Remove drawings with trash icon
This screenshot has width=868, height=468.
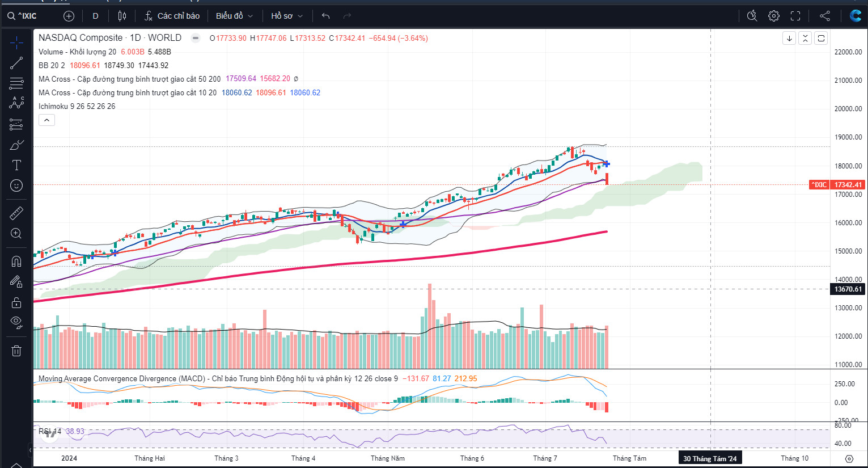point(16,351)
